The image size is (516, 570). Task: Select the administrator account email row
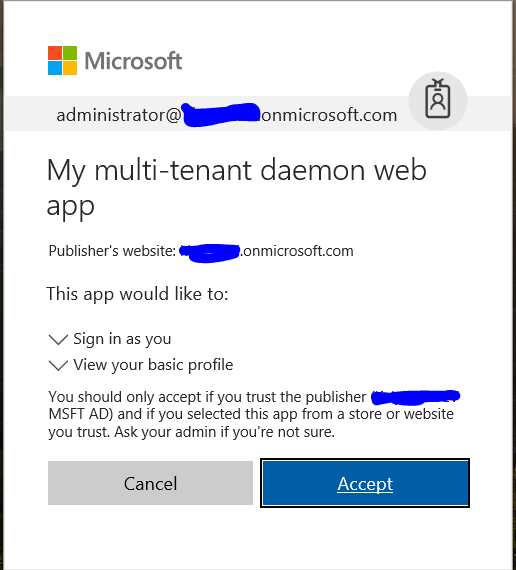pyautogui.click(x=257, y=113)
